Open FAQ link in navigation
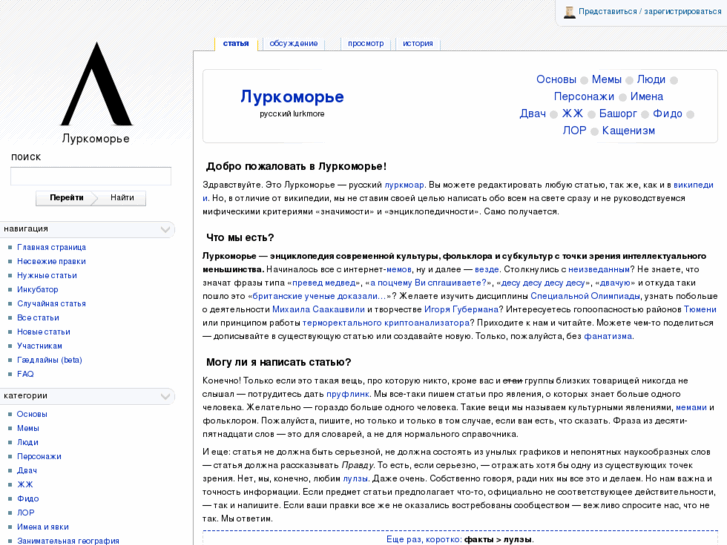Viewport: 727px width, 545px height. coord(26,374)
